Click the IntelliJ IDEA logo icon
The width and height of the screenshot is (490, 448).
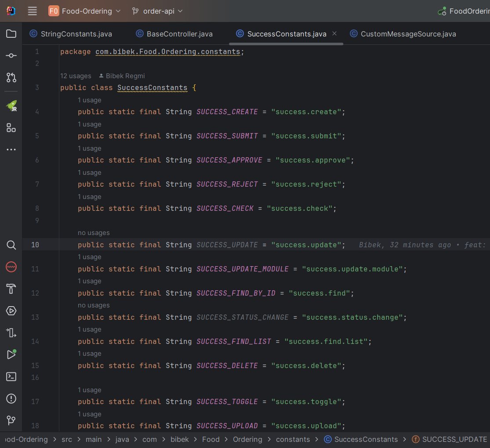point(11,11)
